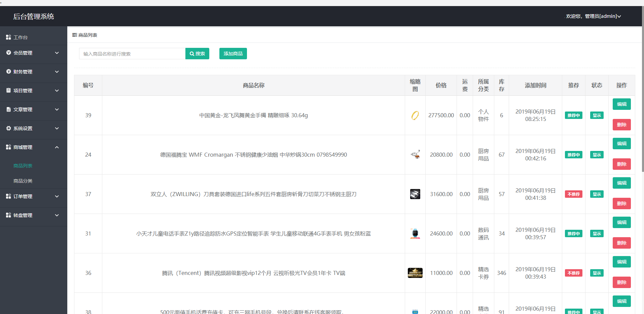
Task: Edit product 31 with 编辑 button
Action: click(622, 222)
